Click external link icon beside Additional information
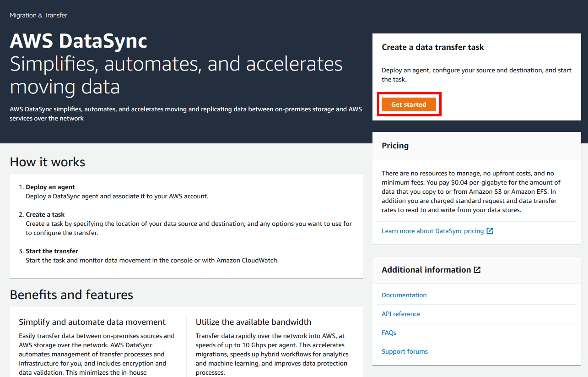 (477, 270)
